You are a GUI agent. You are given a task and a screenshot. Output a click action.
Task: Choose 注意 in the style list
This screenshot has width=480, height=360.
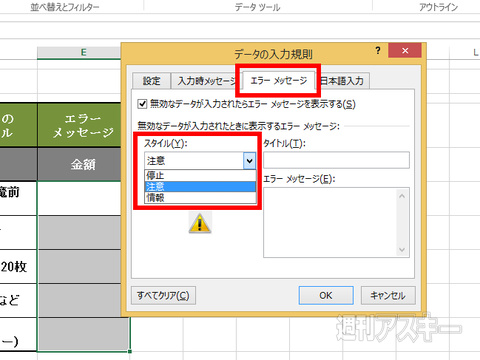[200, 186]
